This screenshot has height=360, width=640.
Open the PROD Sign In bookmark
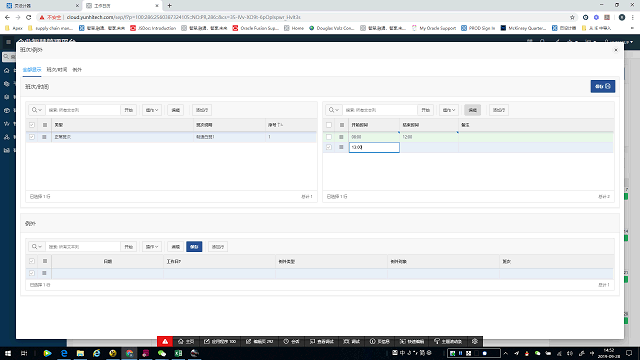[478, 28]
